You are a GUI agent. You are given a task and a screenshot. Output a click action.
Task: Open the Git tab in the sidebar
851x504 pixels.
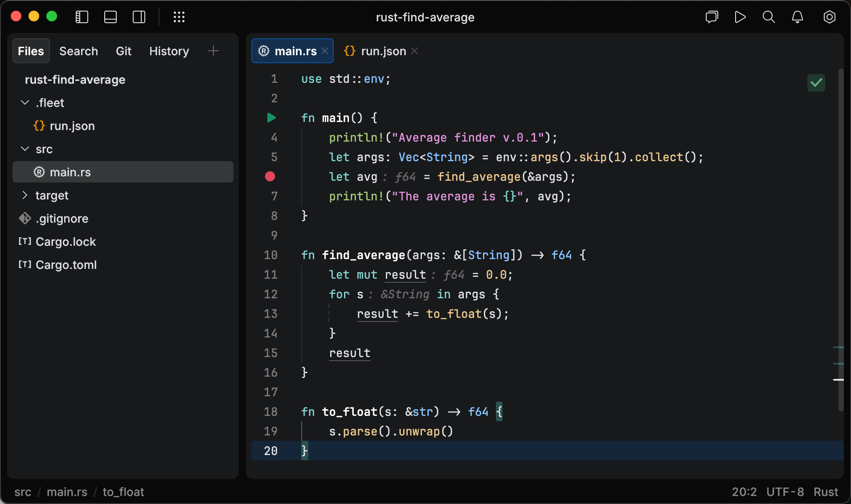pos(123,51)
